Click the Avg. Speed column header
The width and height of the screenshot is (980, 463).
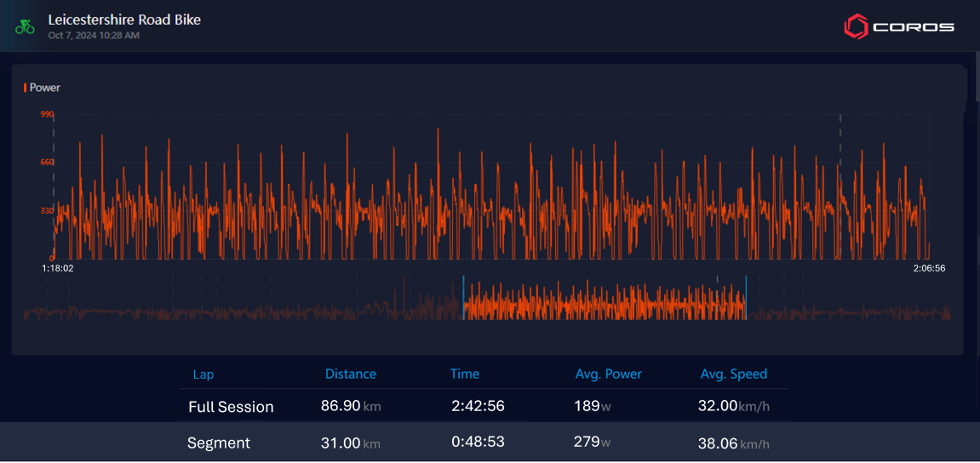(x=733, y=374)
